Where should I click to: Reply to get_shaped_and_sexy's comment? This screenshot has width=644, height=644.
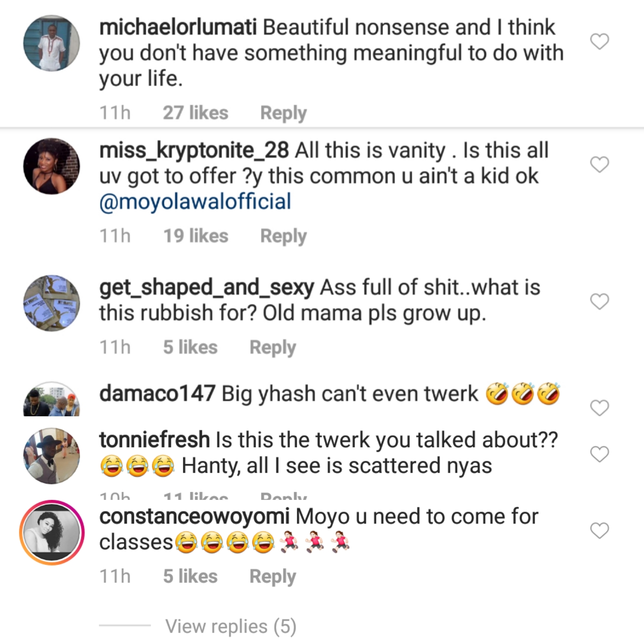[273, 347]
